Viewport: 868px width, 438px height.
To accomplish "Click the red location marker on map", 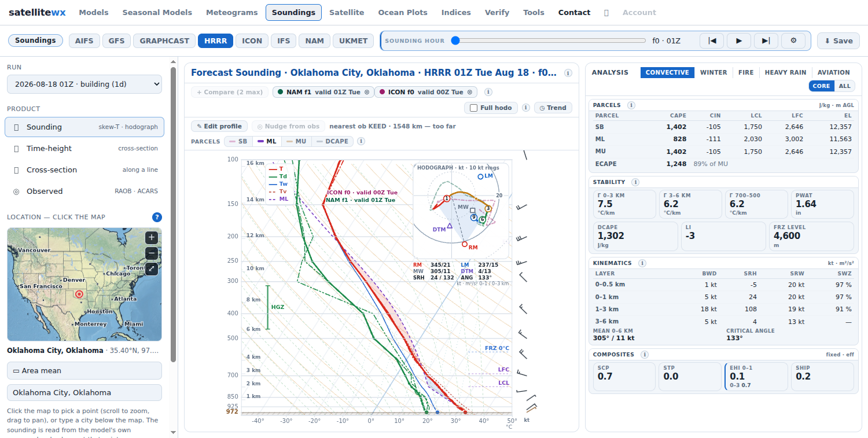I will [x=79, y=294].
